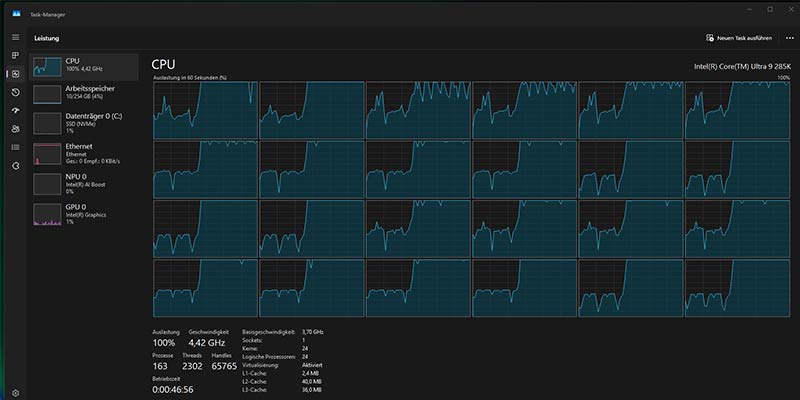Go to the Prozesse (processes) page icon

tap(15, 56)
